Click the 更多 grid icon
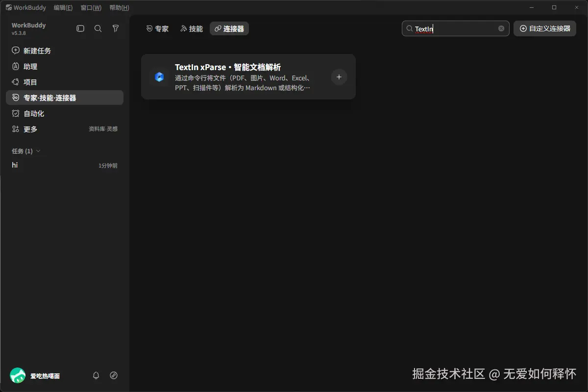Screen dimensions: 588x392 point(16,129)
